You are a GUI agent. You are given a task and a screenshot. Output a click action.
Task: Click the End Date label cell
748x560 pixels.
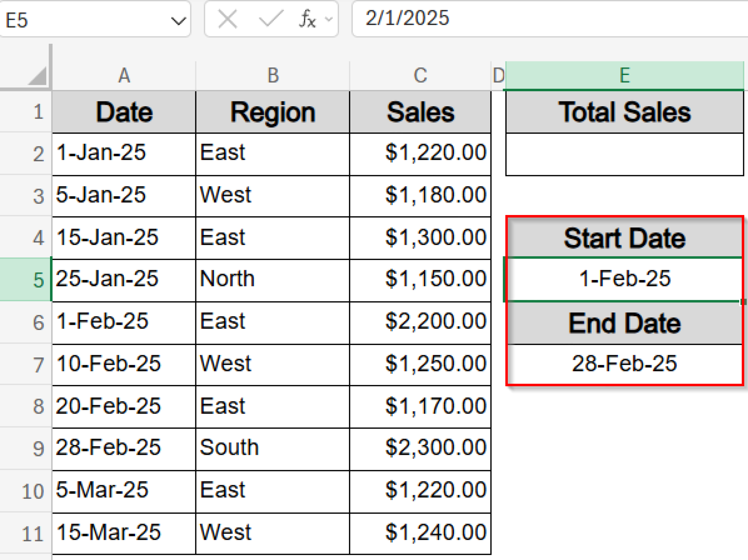coord(625,323)
